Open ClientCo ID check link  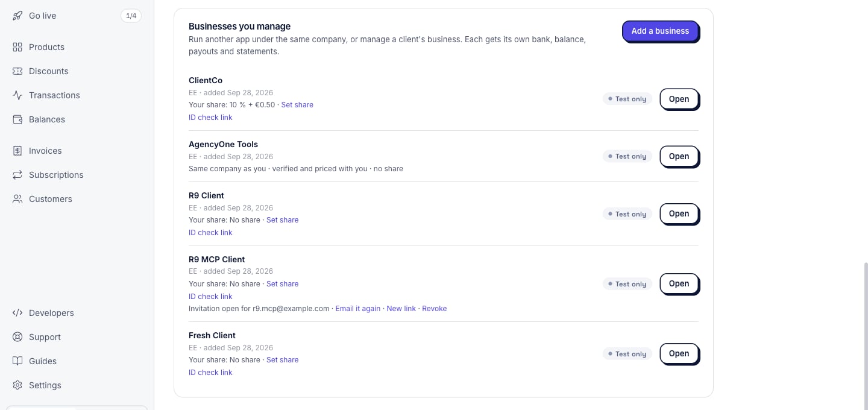tap(210, 118)
